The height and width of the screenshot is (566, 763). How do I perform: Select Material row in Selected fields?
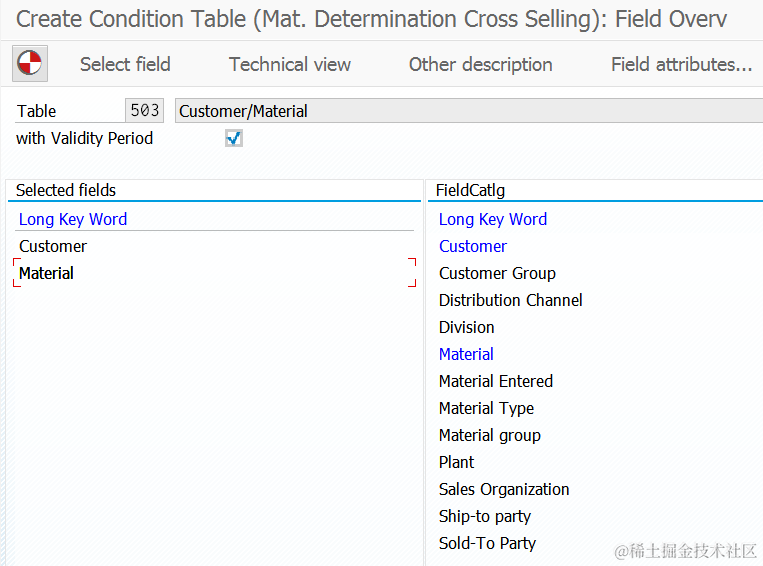point(47,273)
